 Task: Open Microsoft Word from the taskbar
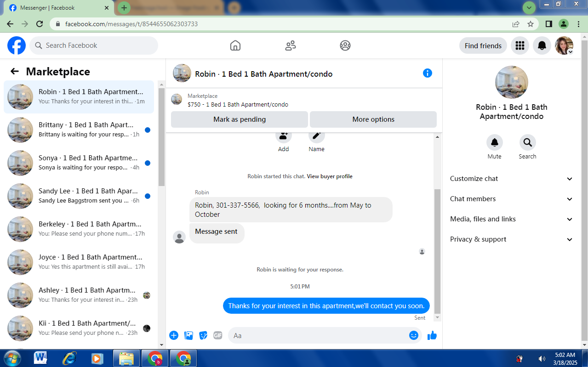click(40, 358)
